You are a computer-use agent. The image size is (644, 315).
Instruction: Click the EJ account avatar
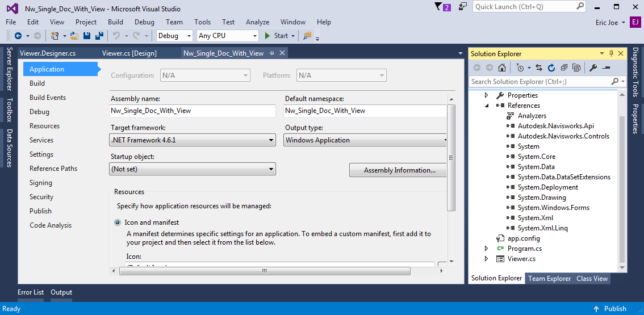click(634, 22)
